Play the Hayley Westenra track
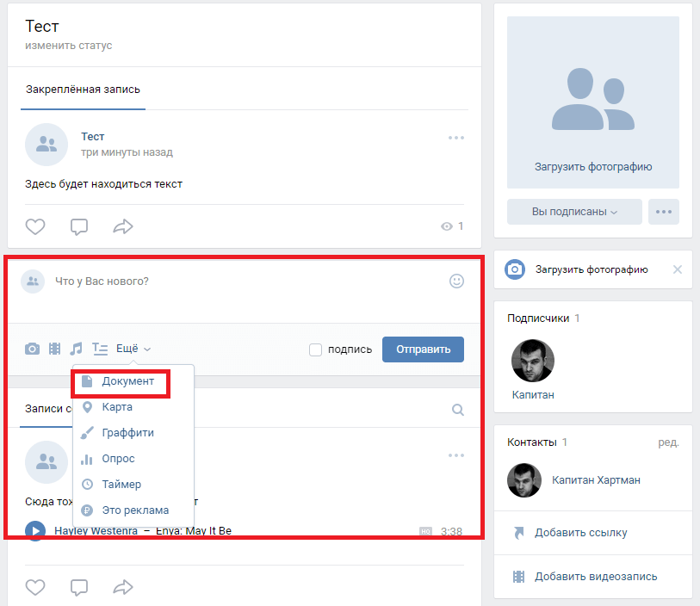 click(35, 530)
